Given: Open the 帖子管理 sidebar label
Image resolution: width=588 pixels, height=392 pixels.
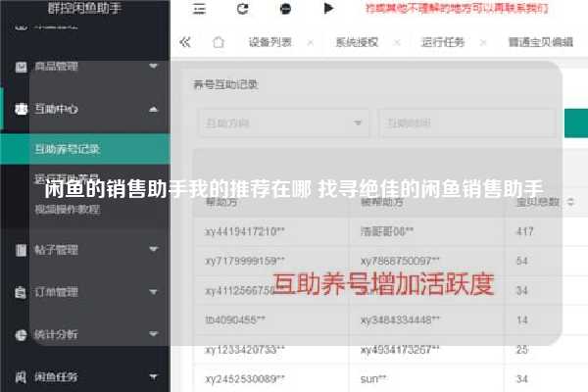Looking at the screenshot, I should click(56, 250).
